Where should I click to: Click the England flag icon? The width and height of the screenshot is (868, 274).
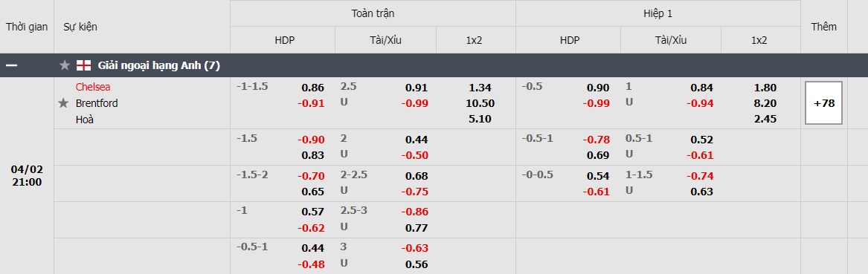pos(83,66)
